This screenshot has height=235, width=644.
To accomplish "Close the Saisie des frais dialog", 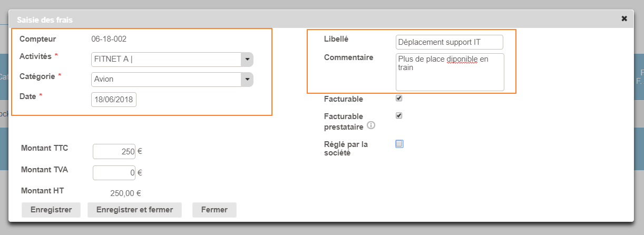I will pos(624,19).
